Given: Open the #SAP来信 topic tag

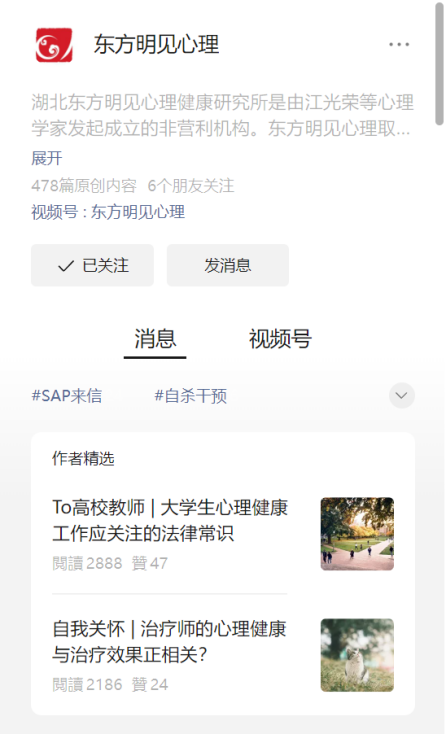Looking at the screenshot, I should (x=67, y=396).
